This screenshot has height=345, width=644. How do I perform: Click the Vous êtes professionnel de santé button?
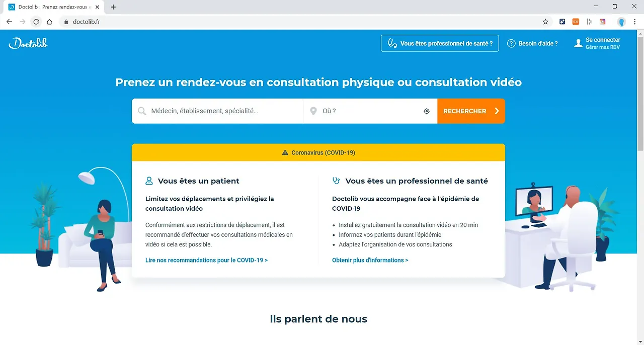[x=440, y=43]
